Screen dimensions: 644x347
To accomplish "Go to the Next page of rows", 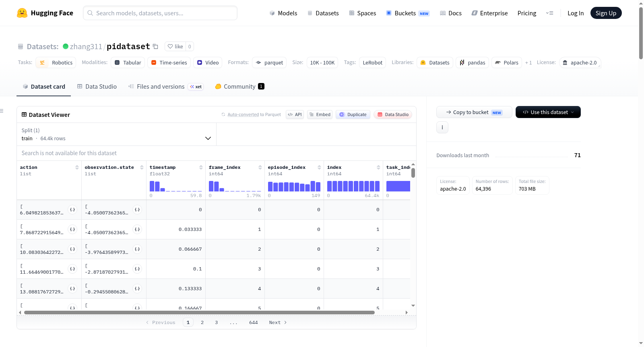I will click(x=278, y=322).
